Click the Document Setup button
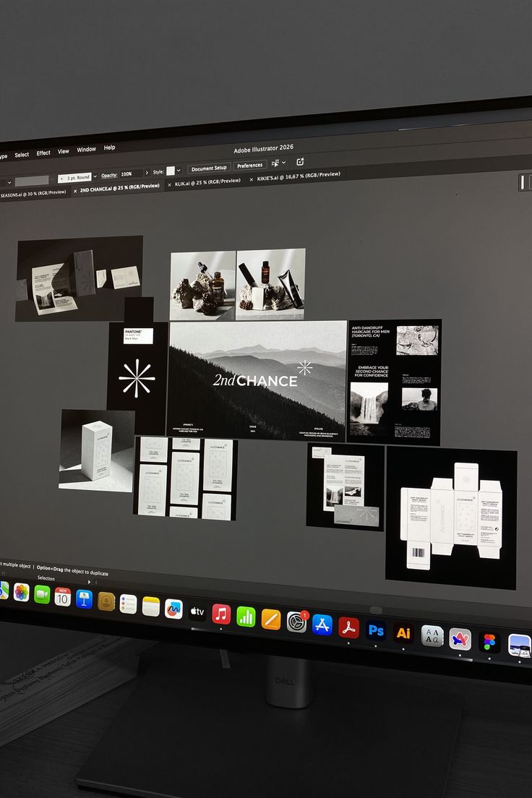532x798 pixels. point(209,168)
